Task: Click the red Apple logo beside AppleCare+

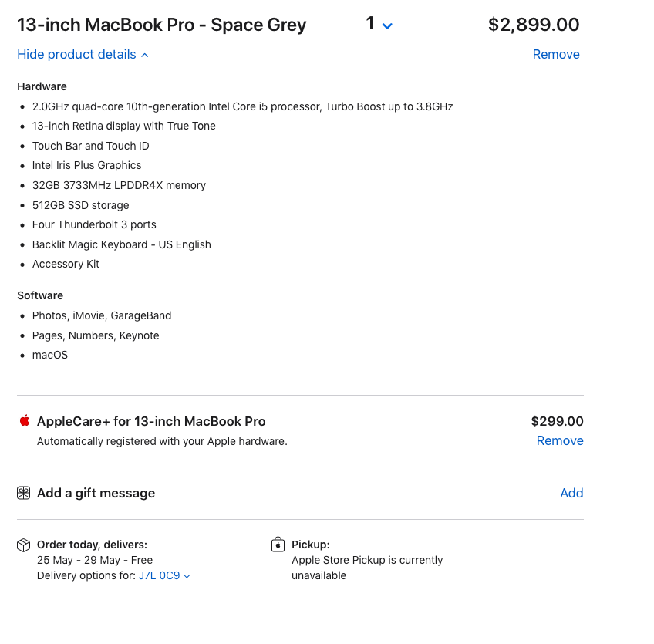Action: [x=25, y=420]
